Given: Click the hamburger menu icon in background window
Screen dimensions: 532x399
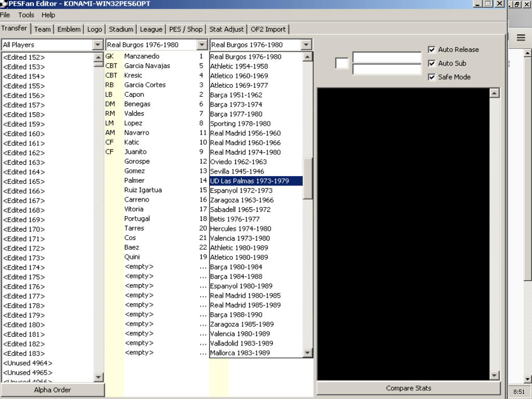Looking at the screenshot, I should click(521, 37).
